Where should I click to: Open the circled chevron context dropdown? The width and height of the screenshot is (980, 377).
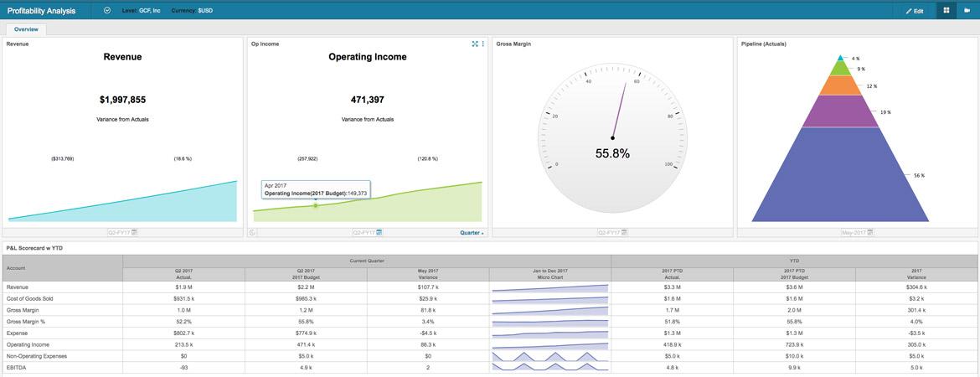[107, 11]
